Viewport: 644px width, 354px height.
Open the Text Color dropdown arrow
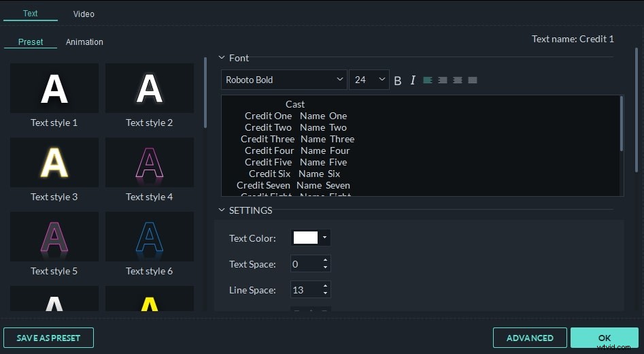324,237
